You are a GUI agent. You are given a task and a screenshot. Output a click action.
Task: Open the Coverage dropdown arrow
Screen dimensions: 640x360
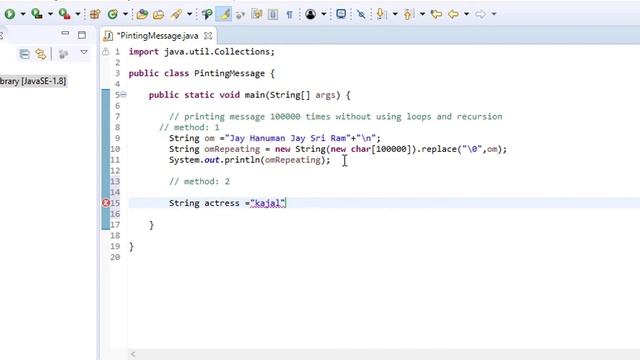tap(50, 14)
